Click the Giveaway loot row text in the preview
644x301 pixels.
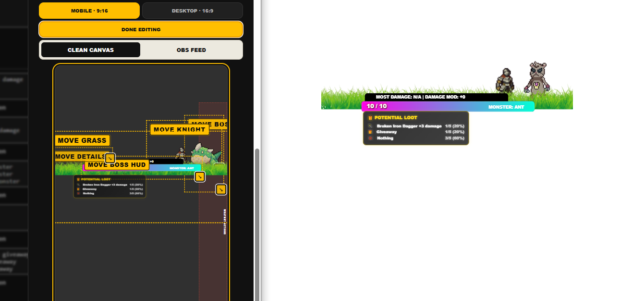(x=387, y=132)
